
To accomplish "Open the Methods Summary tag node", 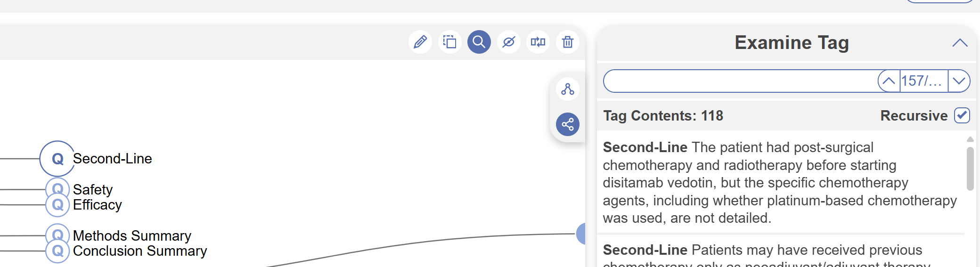I will coord(57,235).
